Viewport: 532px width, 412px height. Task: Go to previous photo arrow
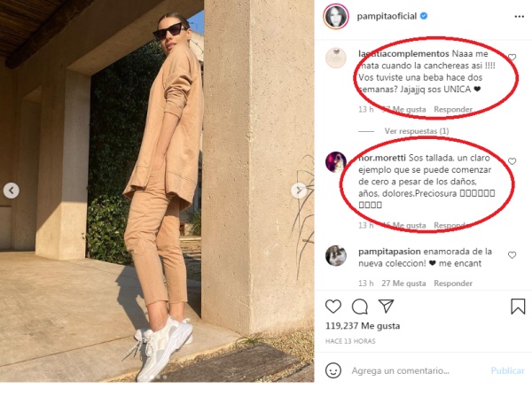[12, 190]
